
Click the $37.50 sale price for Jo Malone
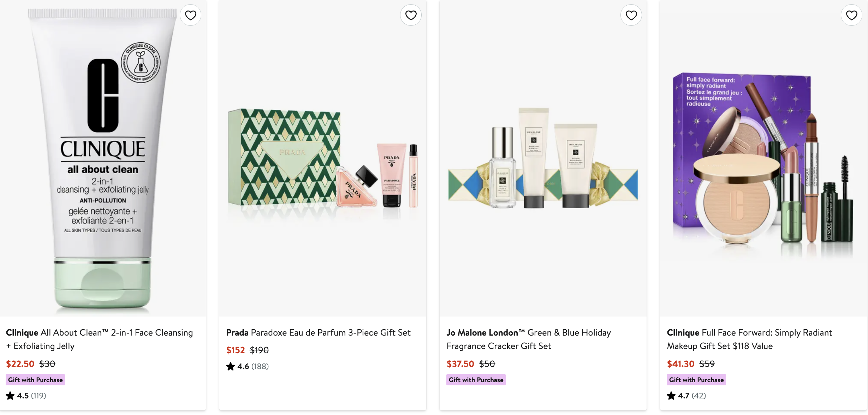pyautogui.click(x=460, y=364)
